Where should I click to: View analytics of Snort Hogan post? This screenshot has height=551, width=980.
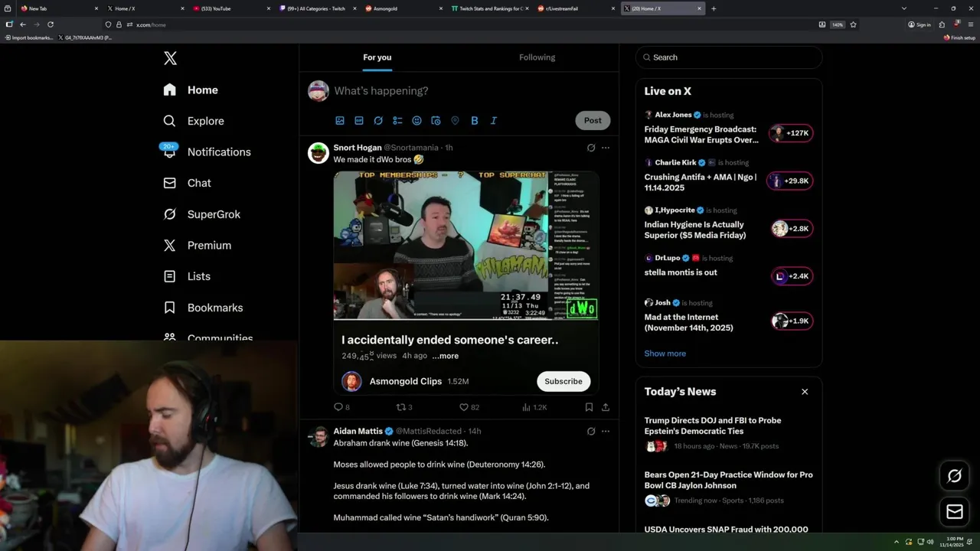(534, 407)
